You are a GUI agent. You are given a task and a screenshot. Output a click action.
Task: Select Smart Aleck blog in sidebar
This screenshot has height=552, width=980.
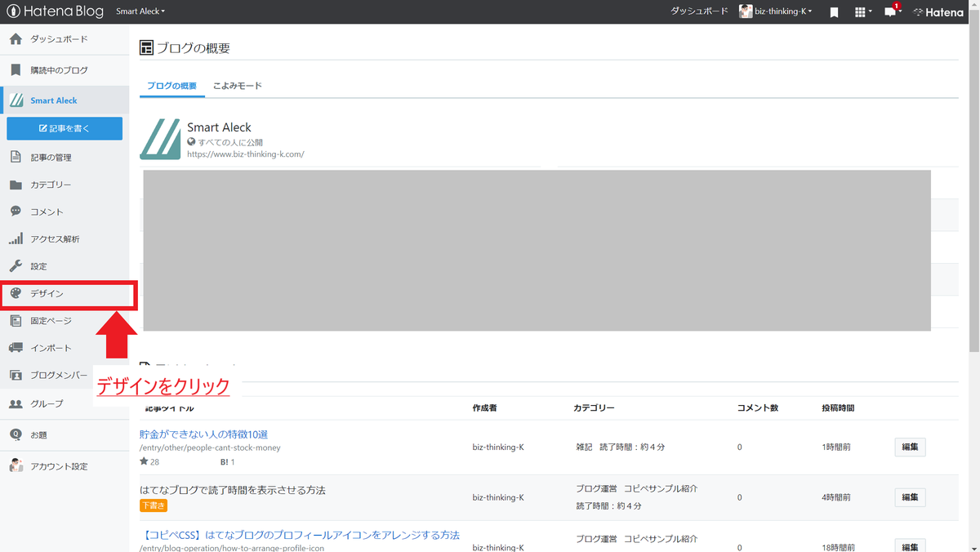coord(65,100)
